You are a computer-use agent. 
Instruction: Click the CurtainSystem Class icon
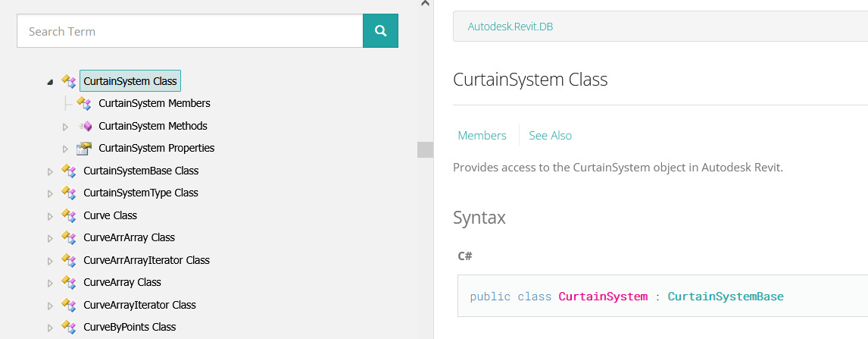click(x=69, y=81)
